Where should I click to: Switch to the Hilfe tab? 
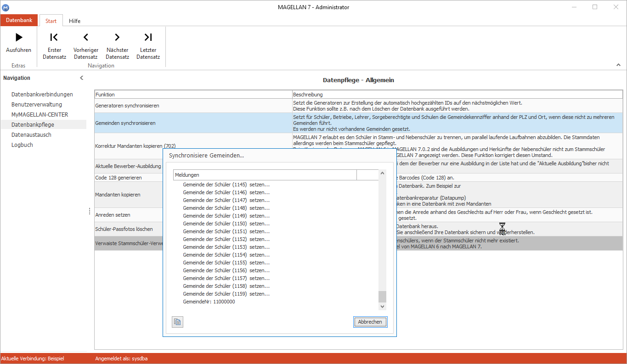74,21
